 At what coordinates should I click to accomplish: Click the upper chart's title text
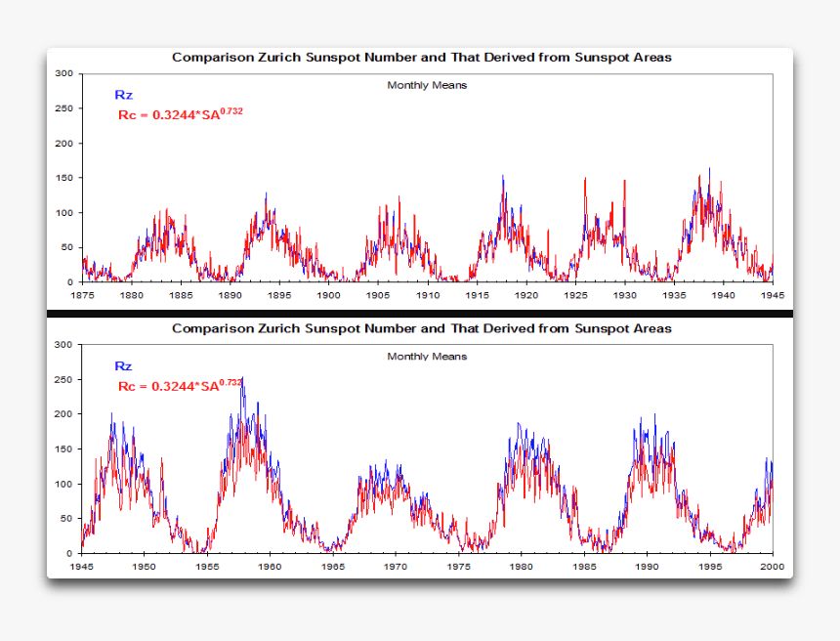(422, 58)
